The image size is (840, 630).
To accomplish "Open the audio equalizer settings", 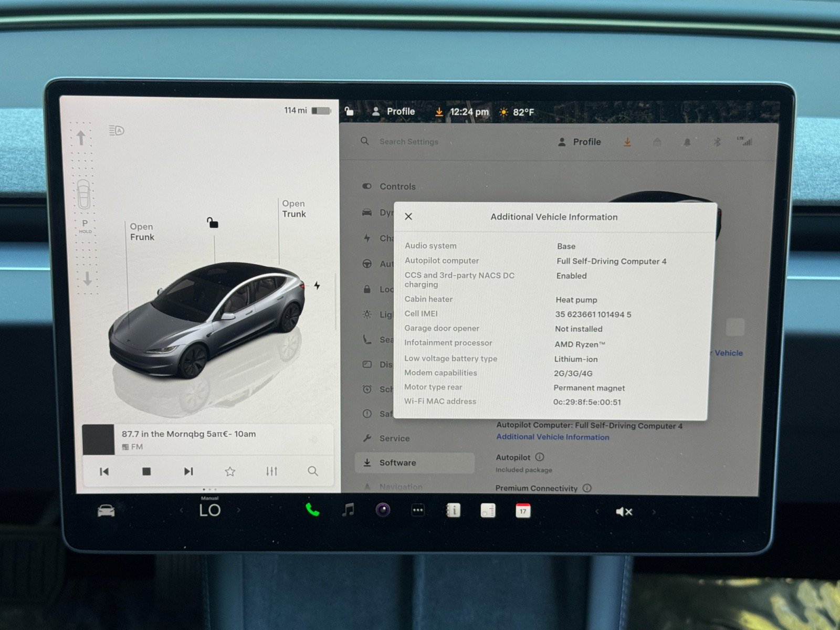I will (x=271, y=471).
